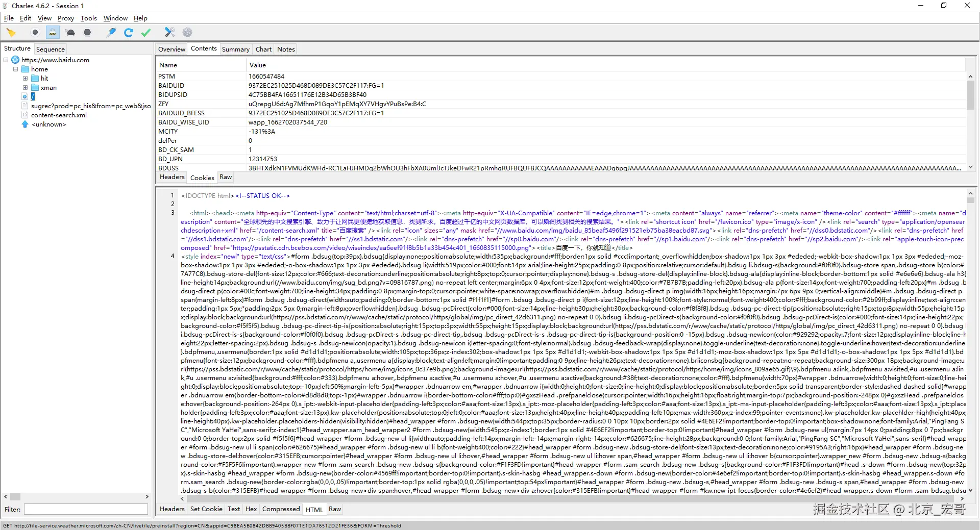Image resolution: width=980 pixels, height=530 pixels.
Task: Select the <unknown> request entry
Action: (48, 124)
